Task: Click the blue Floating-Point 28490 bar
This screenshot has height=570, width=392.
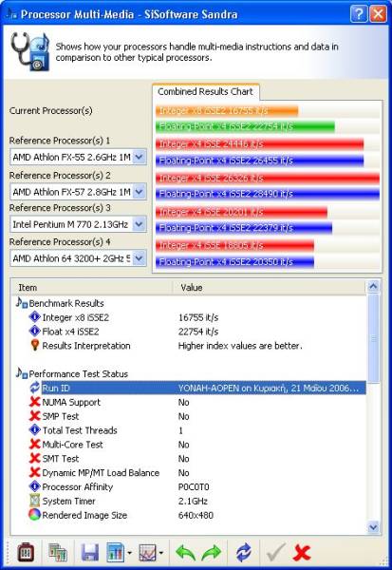Action: [268, 194]
